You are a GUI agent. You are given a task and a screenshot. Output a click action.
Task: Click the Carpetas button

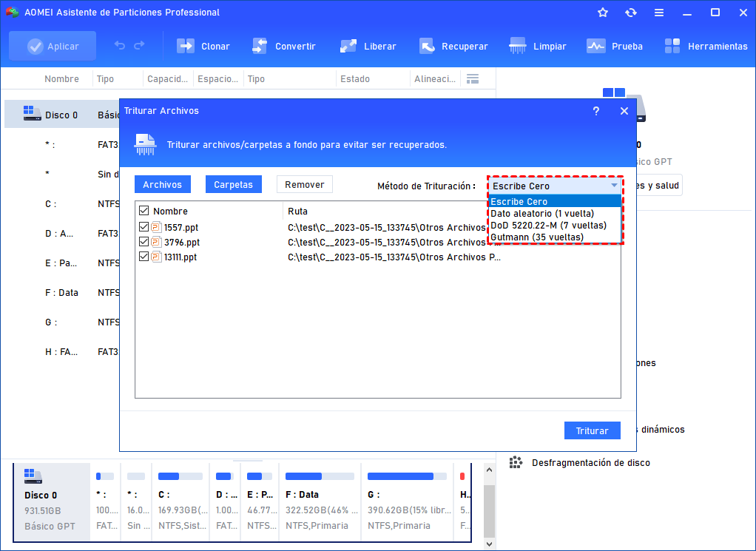tap(233, 184)
